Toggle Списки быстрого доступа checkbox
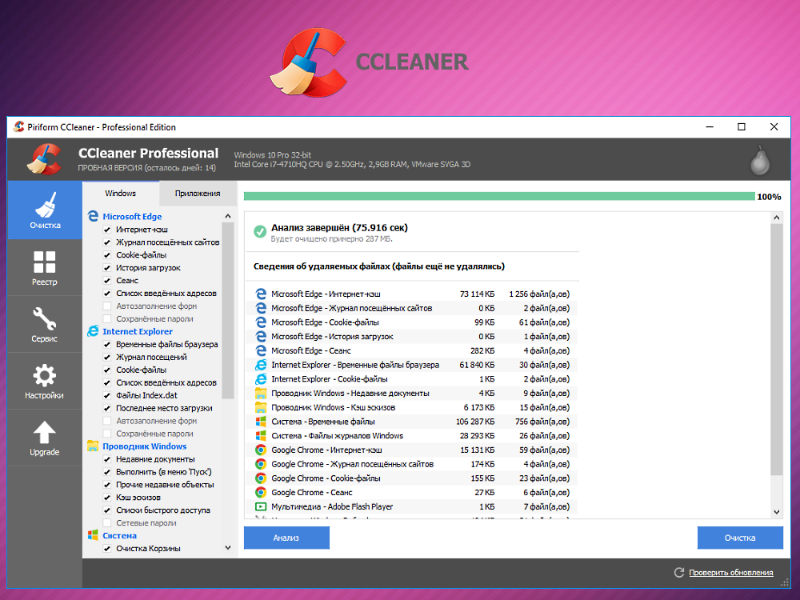This screenshot has height=600, width=800. [x=107, y=510]
